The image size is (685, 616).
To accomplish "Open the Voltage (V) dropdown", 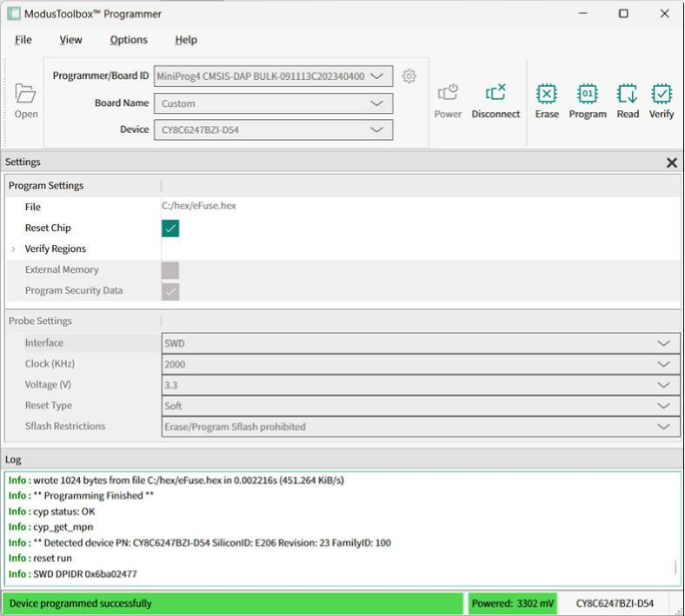I will tap(421, 385).
